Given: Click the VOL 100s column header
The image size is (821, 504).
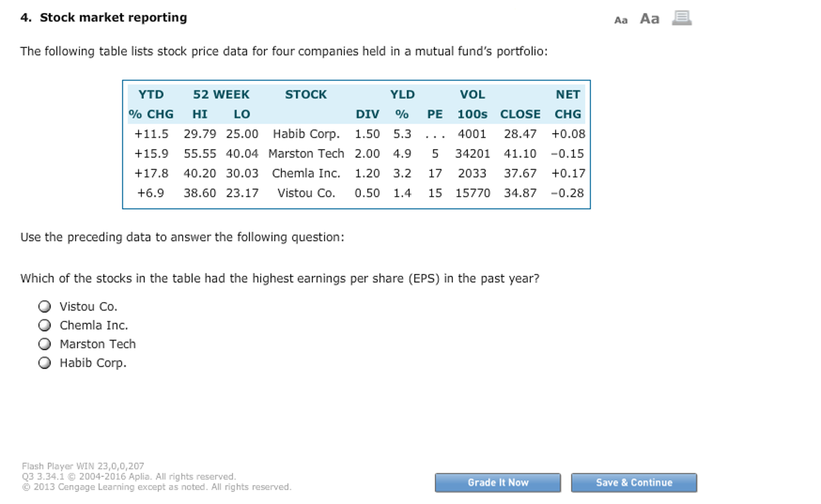Looking at the screenshot, I should tap(471, 104).
